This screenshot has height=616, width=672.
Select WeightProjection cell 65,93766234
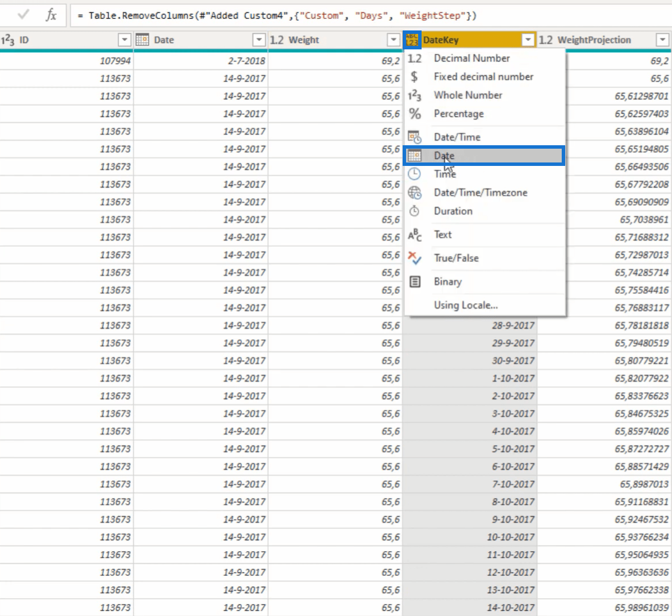[604, 537]
